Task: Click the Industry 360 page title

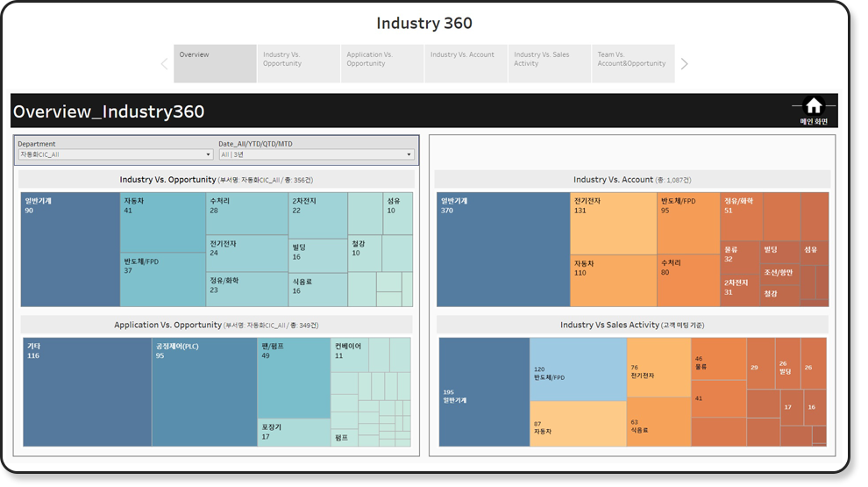Action: [x=424, y=24]
